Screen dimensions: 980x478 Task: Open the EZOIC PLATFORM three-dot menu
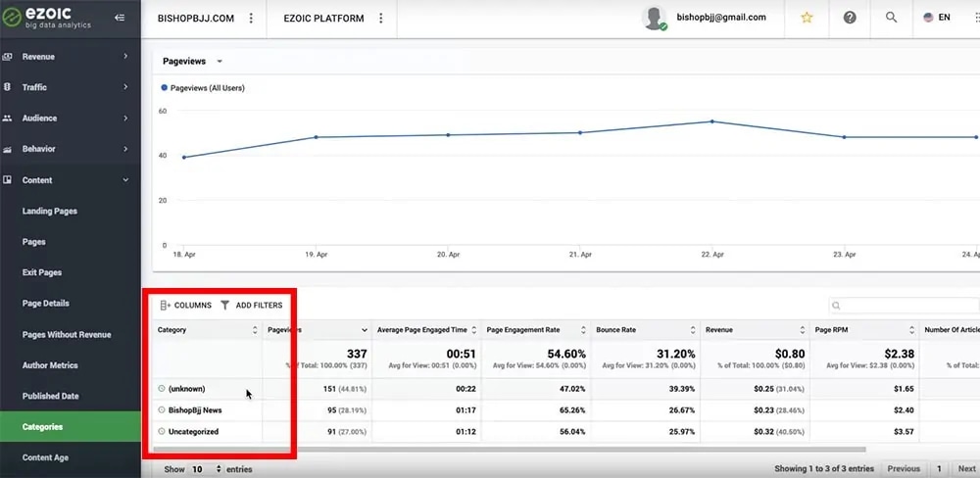coord(381,18)
